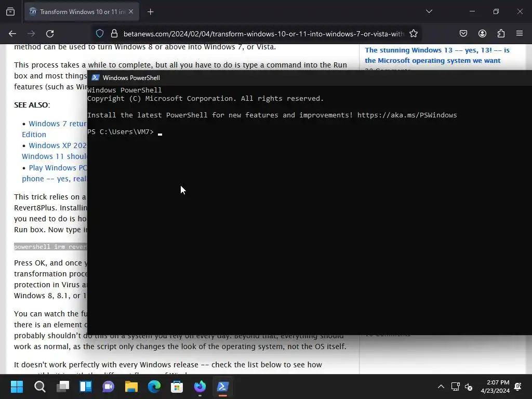Open Firefox application hamburger menu
Image resolution: width=532 pixels, height=399 pixels.
(520, 33)
